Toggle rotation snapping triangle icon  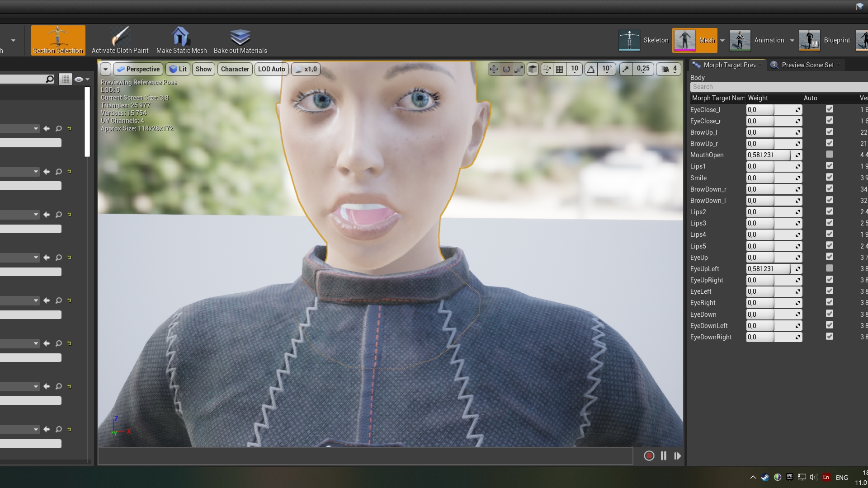point(591,69)
